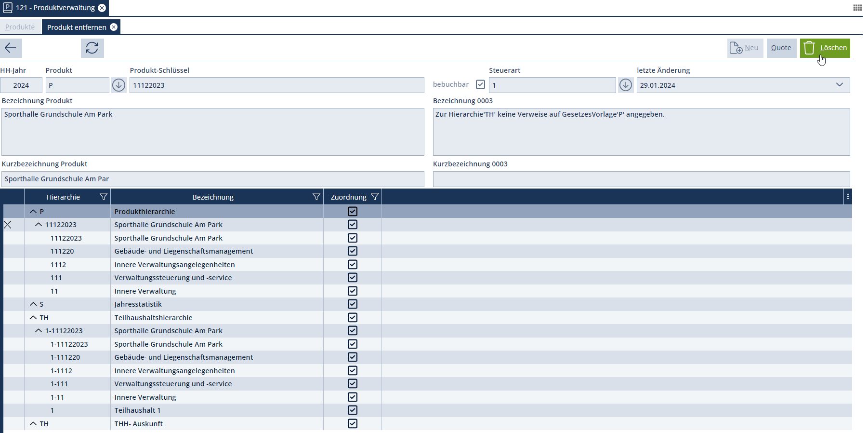Close the Produkt entfernen tab
Image resolution: width=868 pixels, height=433 pixels.
114,27
